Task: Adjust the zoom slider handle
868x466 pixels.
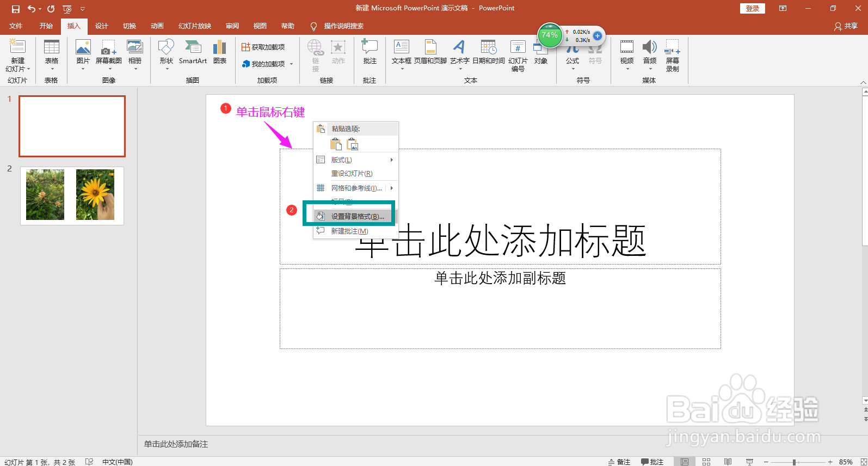Action: coord(795,462)
